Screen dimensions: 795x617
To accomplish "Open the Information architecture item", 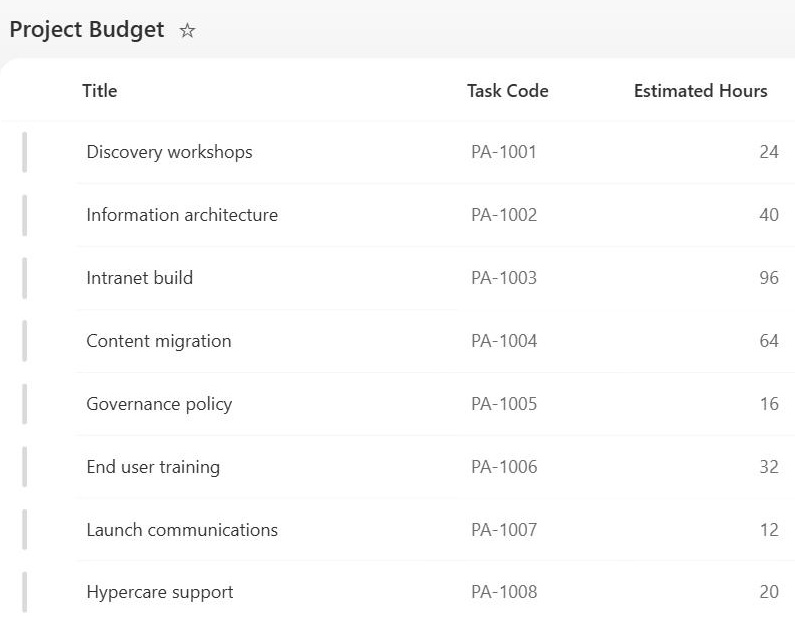I will [182, 215].
